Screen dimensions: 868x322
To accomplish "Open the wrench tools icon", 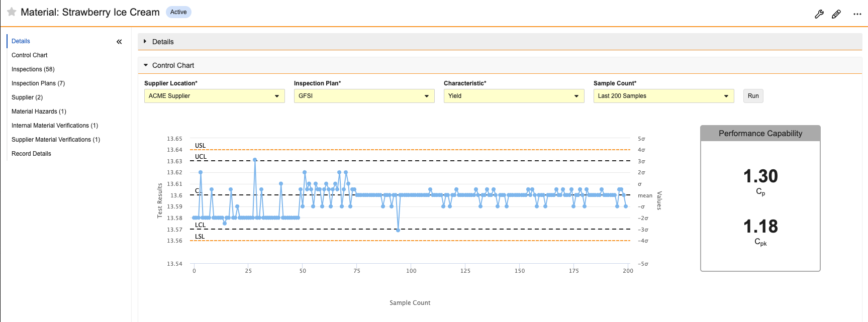I will pyautogui.click(x=819, y=14).
